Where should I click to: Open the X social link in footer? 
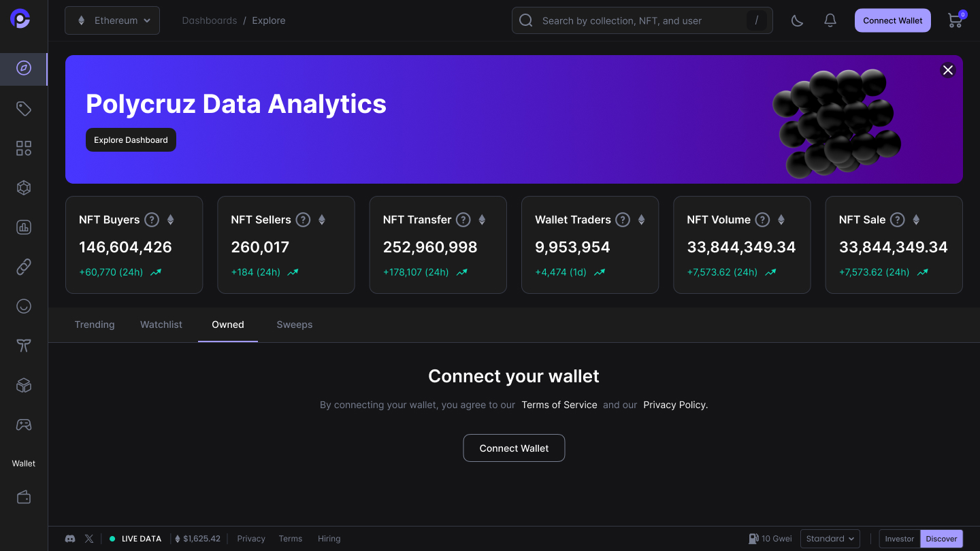89,539
